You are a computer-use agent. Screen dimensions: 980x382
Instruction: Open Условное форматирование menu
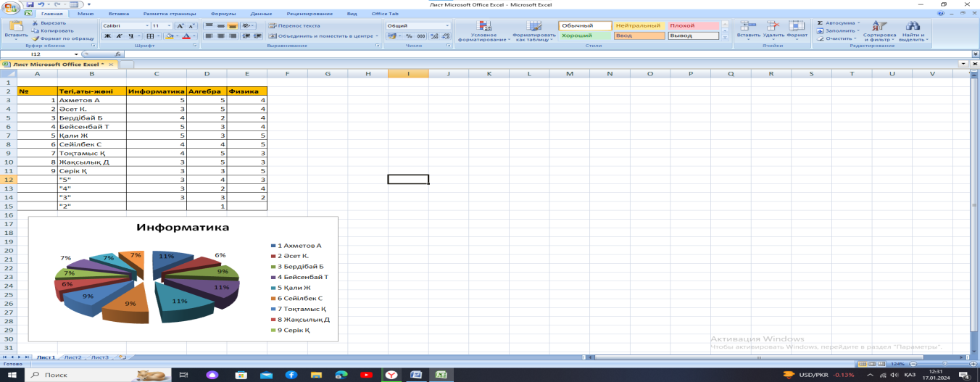(x=483, y=30)
